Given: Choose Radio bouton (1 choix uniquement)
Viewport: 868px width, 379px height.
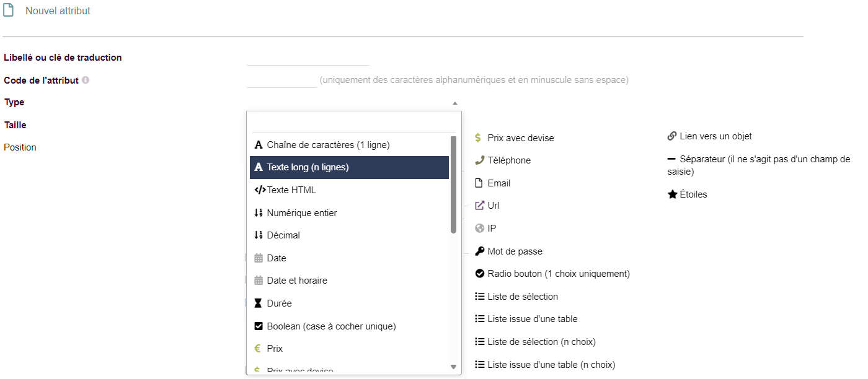Looking at the screenshot, I should (x=558, y=274).
